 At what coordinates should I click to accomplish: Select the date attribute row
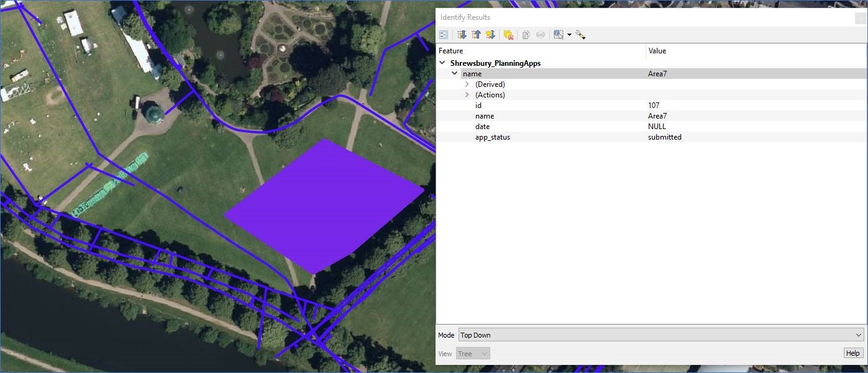click(651, 127)
